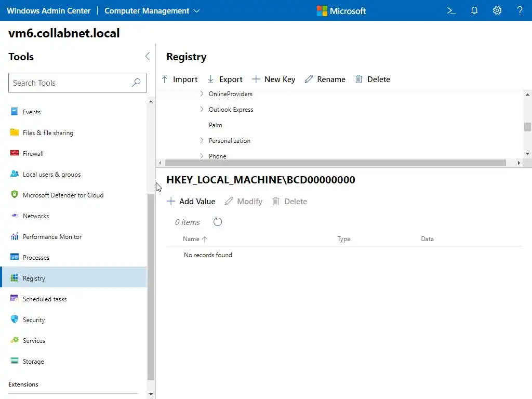532x399 pixels.
Task: Click the HKEY_LOCAL_MACHINE\BCD00000000 path heading
Action: point(261,180)
